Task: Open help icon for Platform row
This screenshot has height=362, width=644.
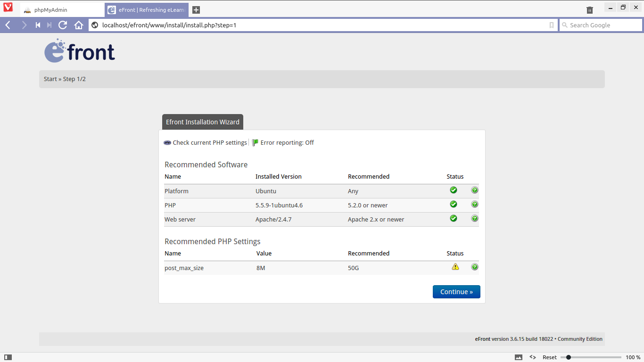Action: (475, 190)
